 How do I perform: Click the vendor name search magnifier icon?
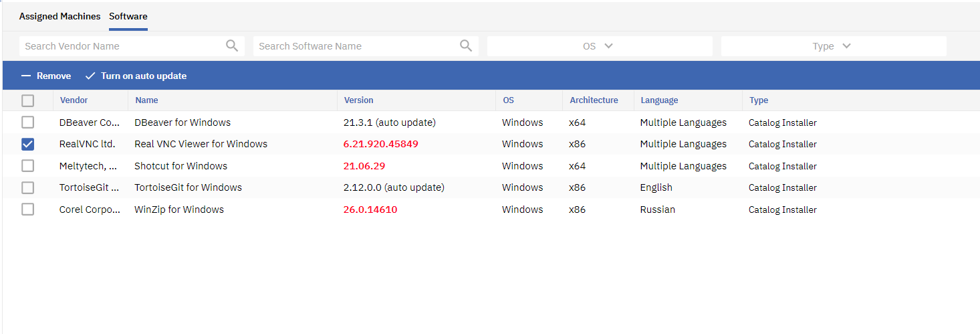(x=232, y=46)
